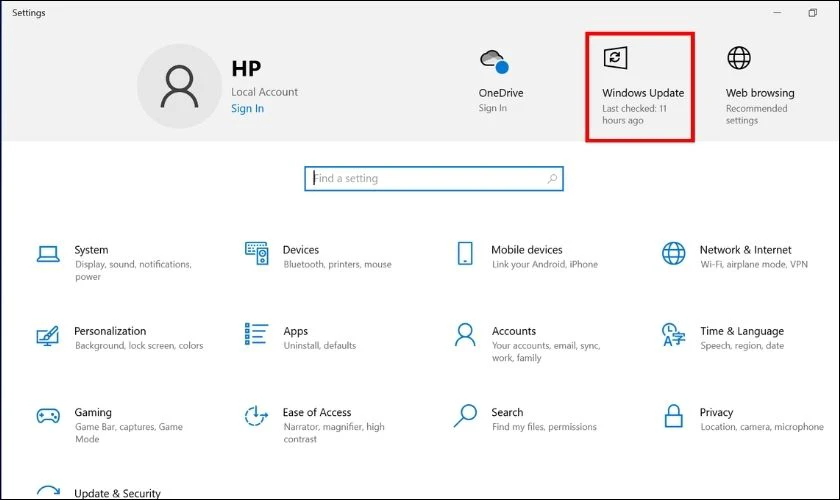Click Find my files, permissions description
This screenshot has height=500, width=840.
pos(544,427)
